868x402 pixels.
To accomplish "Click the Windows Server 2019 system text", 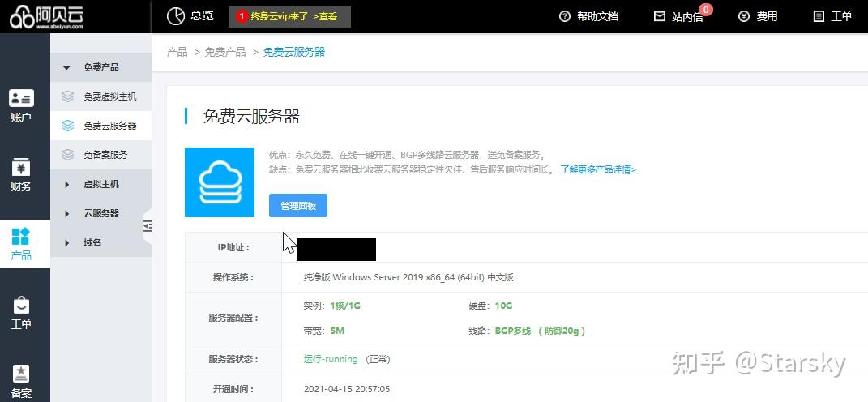I will (408, 277).
